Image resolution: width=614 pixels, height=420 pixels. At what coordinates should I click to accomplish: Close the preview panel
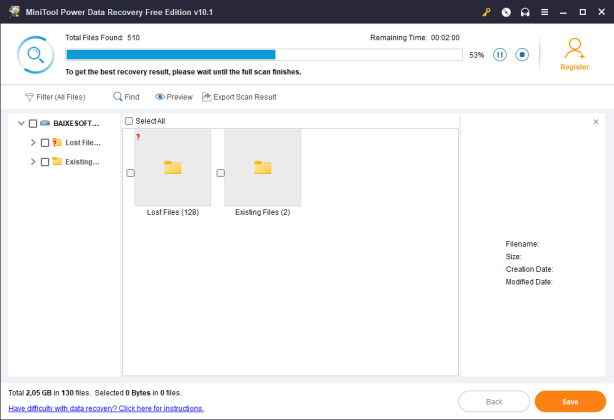[596, 122]
